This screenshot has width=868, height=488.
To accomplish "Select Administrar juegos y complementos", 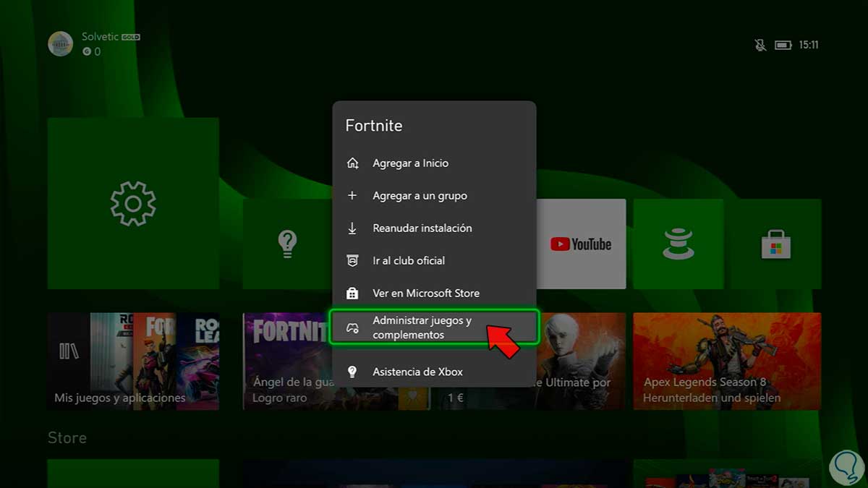I will click(434, 328).
